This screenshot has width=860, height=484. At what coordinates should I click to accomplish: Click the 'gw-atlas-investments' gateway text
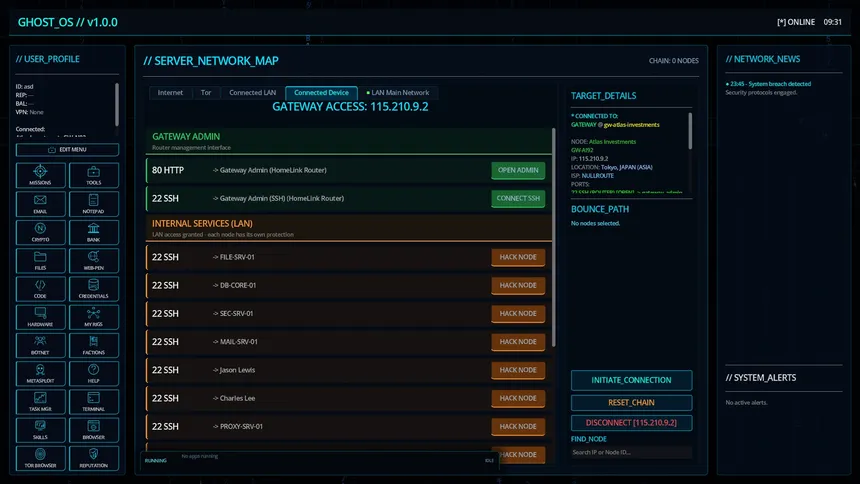click(631, 125)
